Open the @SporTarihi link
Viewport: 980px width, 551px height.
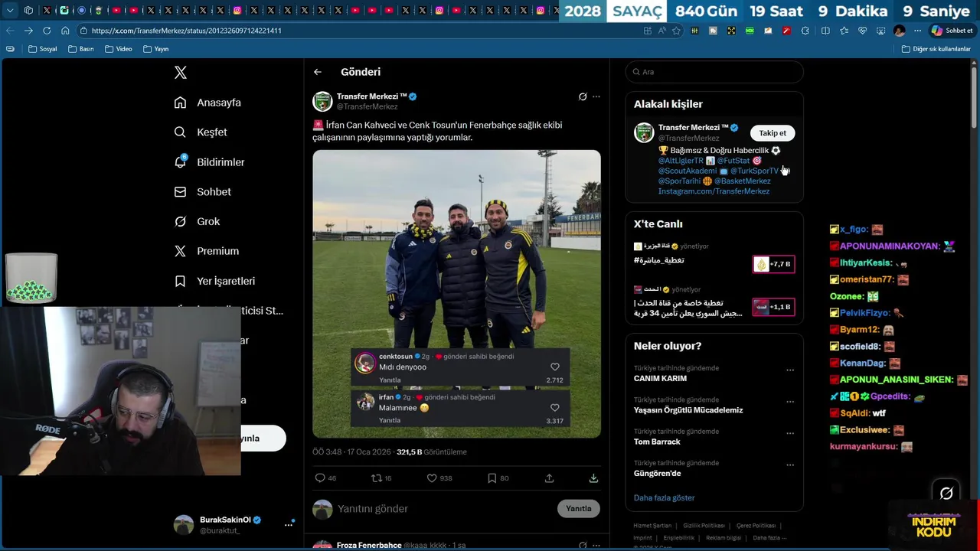click(679, 181)
